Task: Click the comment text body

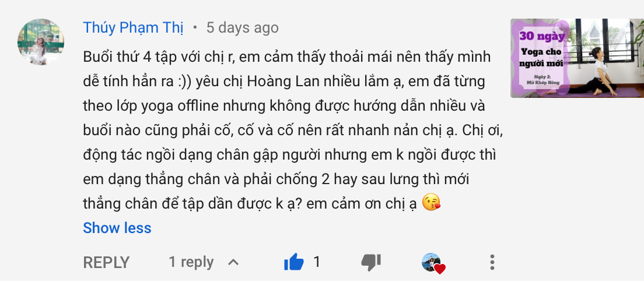Action: click(293, 130)
